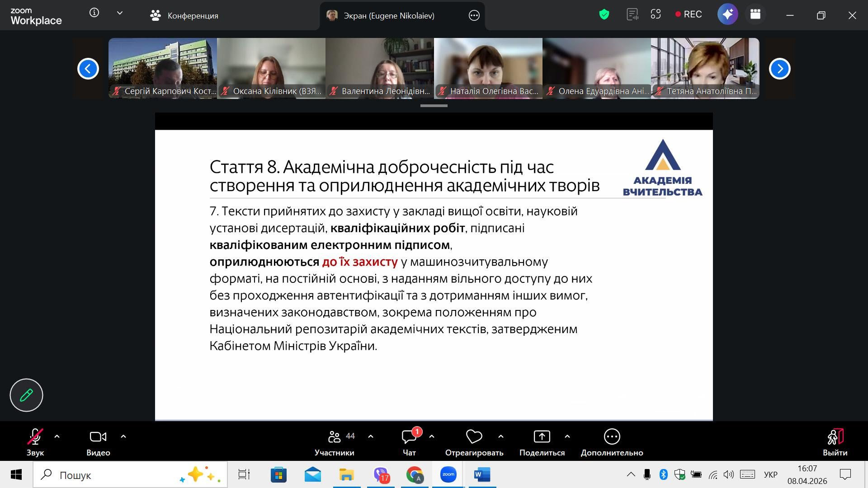Open Viber with 17 notifications
The height and width of the screenshot is (488, 868).
click(381, 475)
